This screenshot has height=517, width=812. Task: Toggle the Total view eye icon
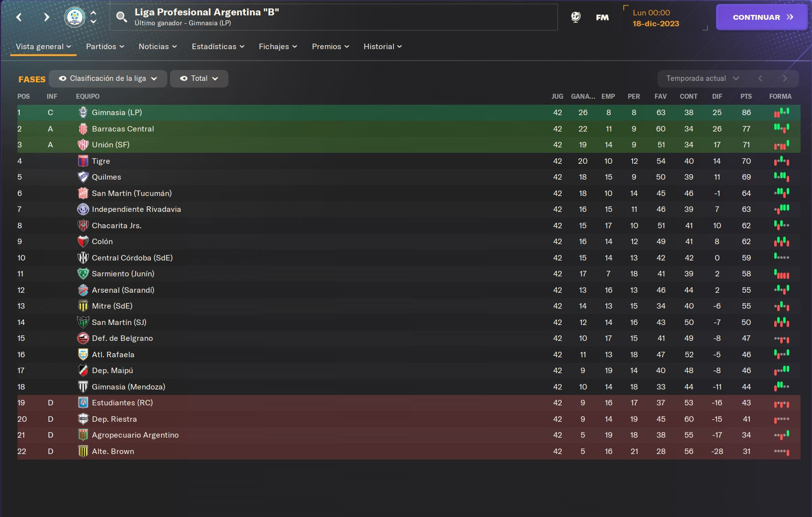pyautogui.click(x=184, y=78)
